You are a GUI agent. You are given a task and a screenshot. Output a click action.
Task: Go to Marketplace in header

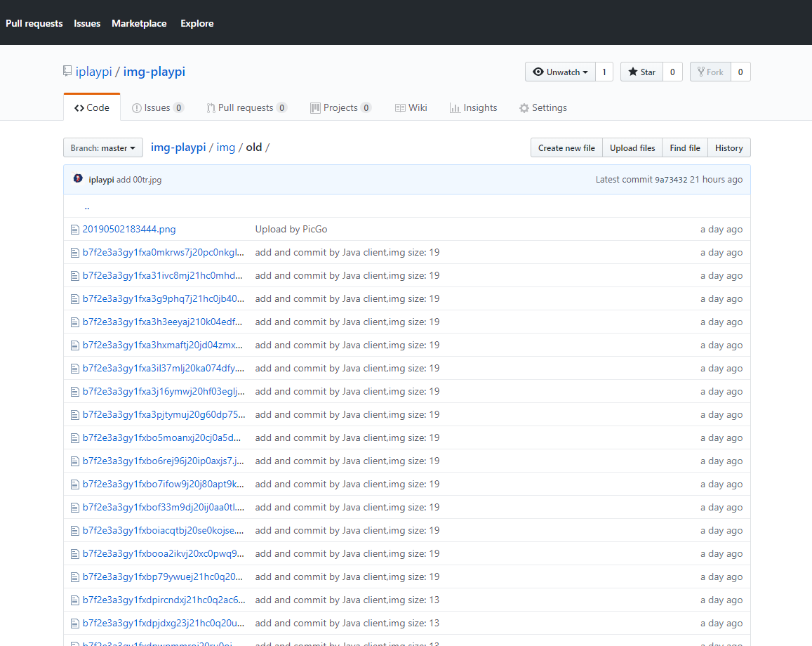click(x=139, y=23)
